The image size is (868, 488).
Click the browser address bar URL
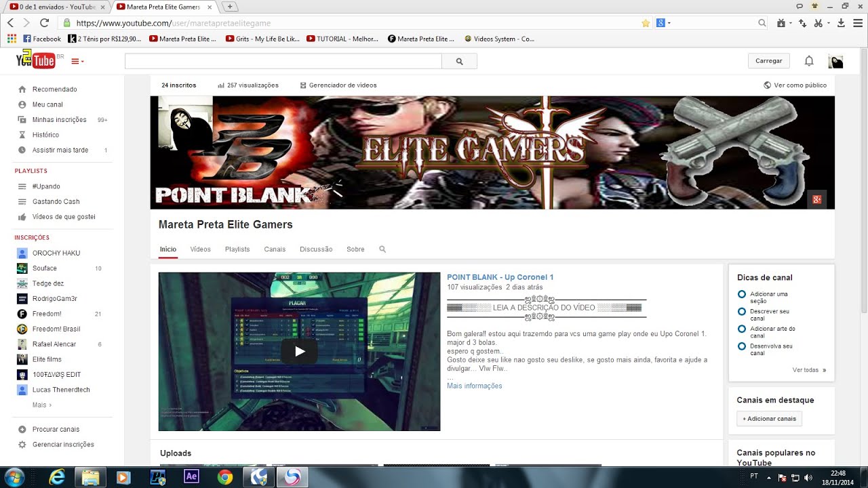174,23
